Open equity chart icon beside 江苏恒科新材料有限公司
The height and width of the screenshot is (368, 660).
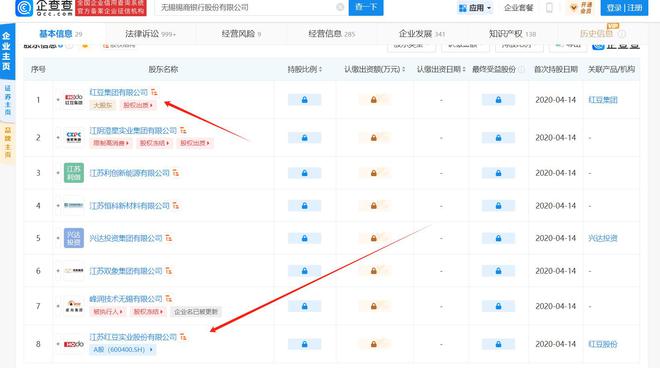click(x=176, y=205)
